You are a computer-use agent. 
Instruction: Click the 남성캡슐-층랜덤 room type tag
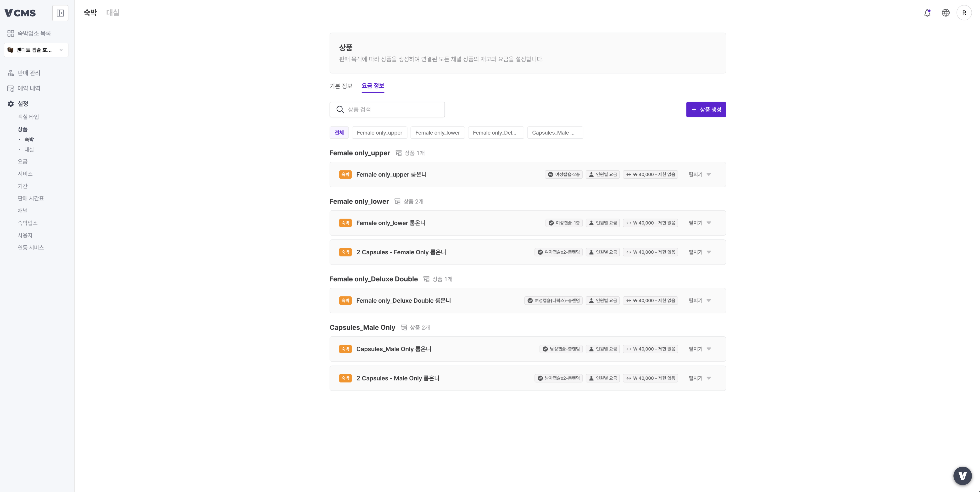pos(561,349)
